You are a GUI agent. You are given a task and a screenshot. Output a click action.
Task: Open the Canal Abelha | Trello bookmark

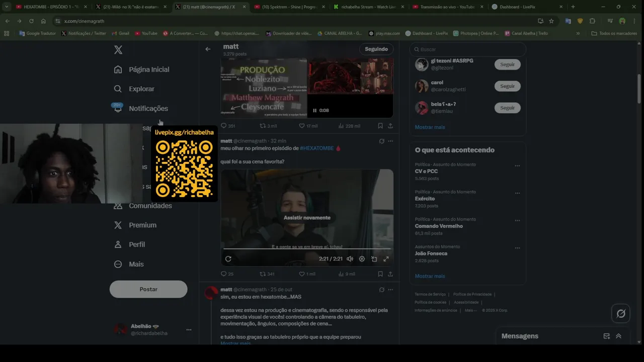[x=525, y=33]
